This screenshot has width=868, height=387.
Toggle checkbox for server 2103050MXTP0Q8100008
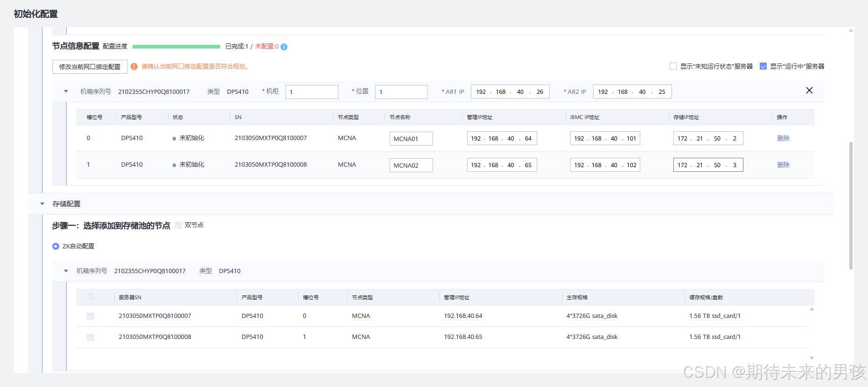pos(90,337)
